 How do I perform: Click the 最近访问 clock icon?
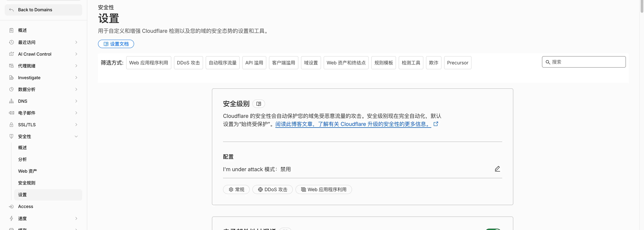point(11,42)
